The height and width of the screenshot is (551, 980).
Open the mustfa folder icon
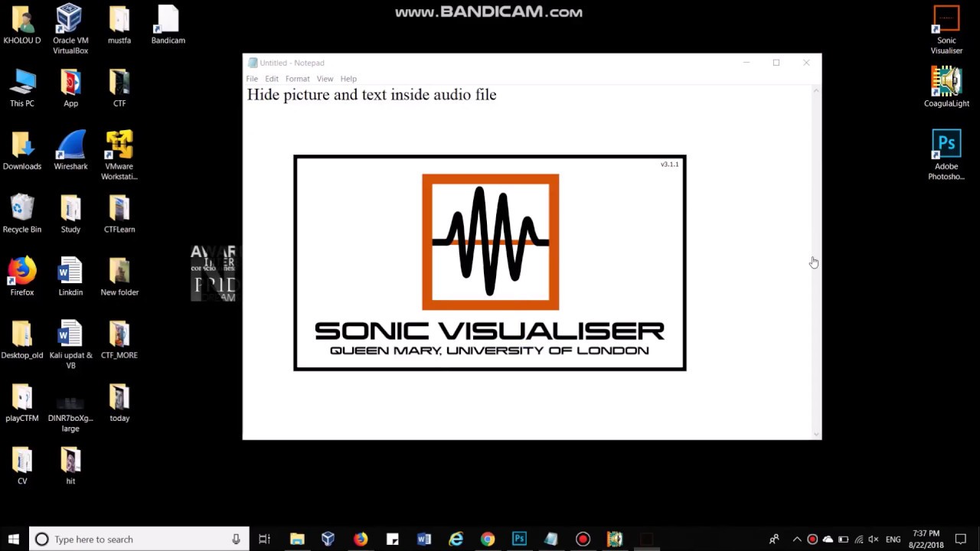pyautogui.click(x=119, y=25)
